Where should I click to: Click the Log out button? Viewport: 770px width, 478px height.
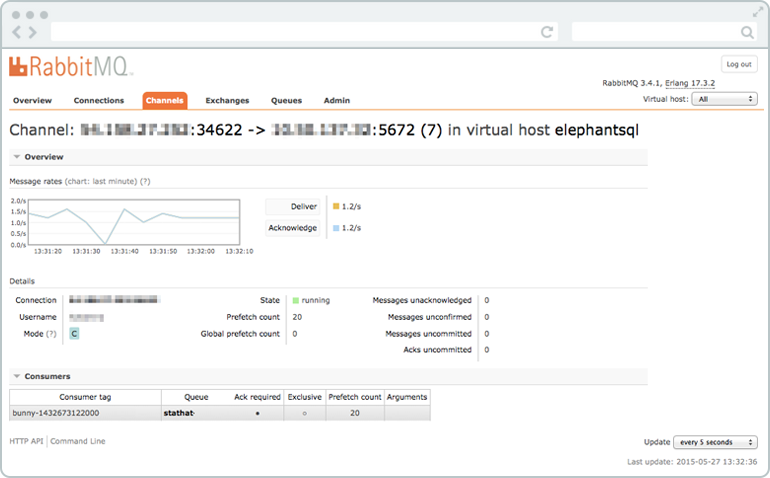739,64
